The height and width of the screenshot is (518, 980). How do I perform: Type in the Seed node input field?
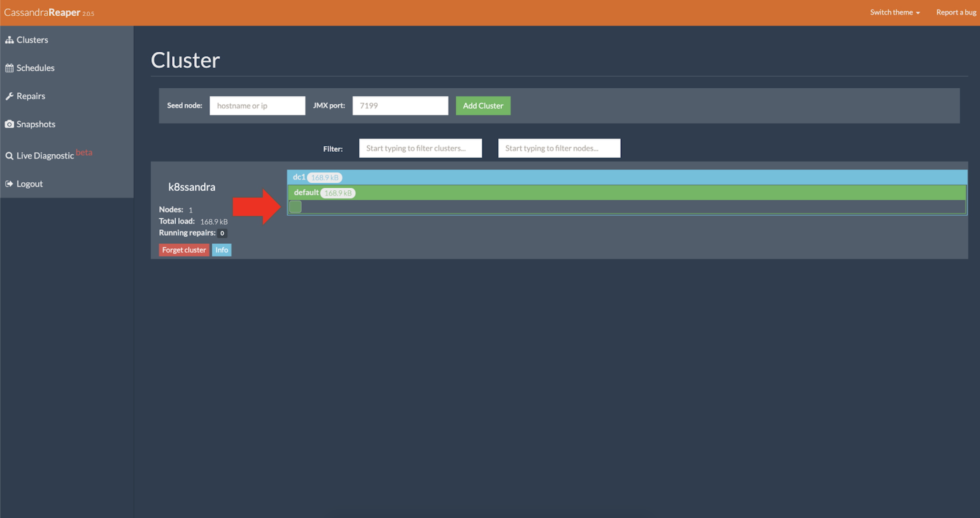[257, 105]
